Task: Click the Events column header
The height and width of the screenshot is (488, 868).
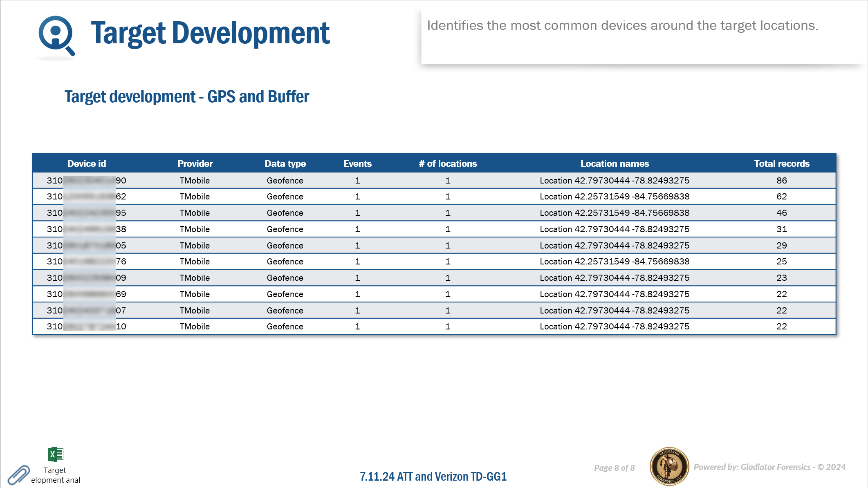Action: tap(357, 163)
